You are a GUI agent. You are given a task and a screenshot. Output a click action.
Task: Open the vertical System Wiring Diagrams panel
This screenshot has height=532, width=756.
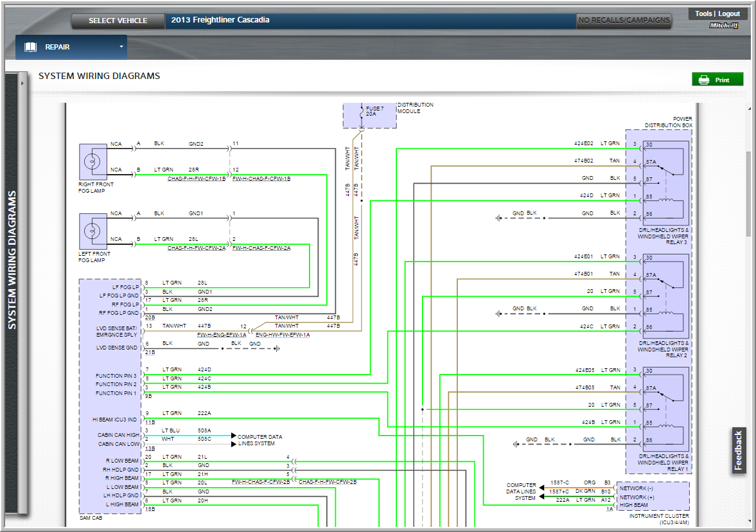click(x=12, y=260)
